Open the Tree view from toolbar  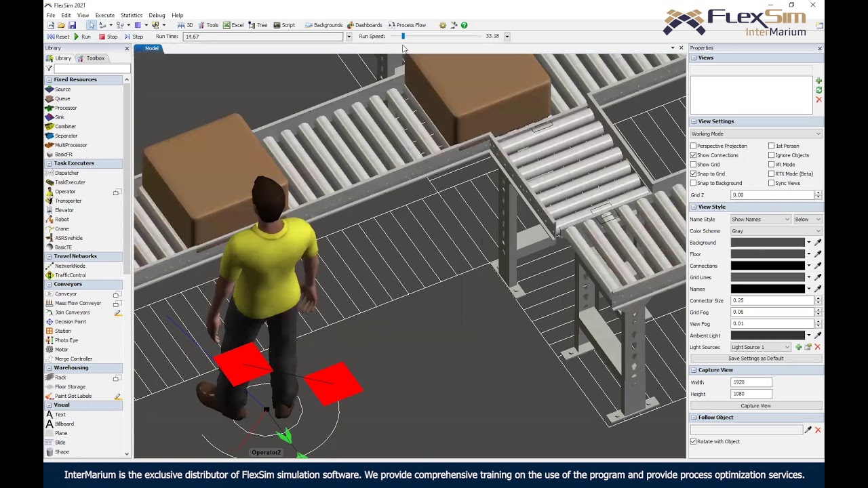click(258, 25)
